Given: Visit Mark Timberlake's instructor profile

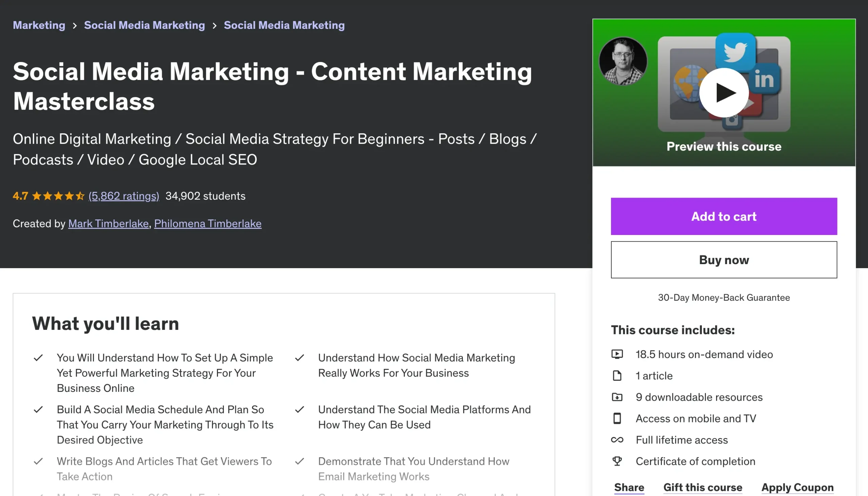Looking at the screenshot, I should click(x=108, y=223).
